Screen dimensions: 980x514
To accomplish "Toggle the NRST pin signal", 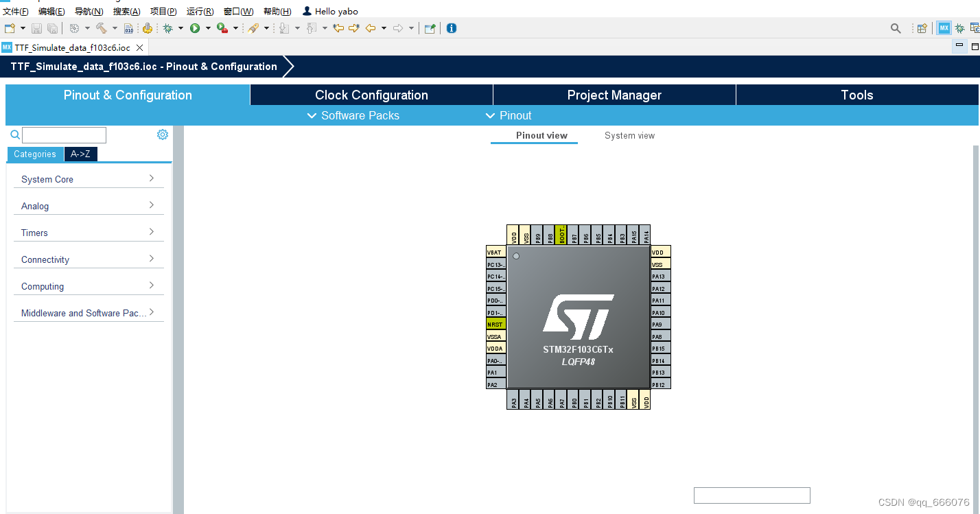I will (495, 323).
